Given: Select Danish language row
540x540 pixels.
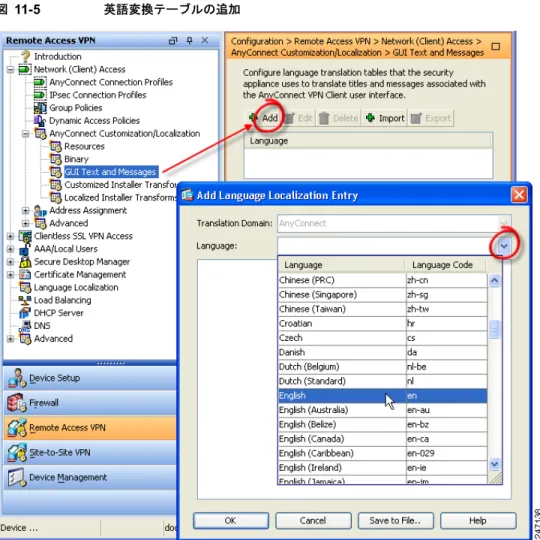Looking at the screenshot, I should click(382, 352).
